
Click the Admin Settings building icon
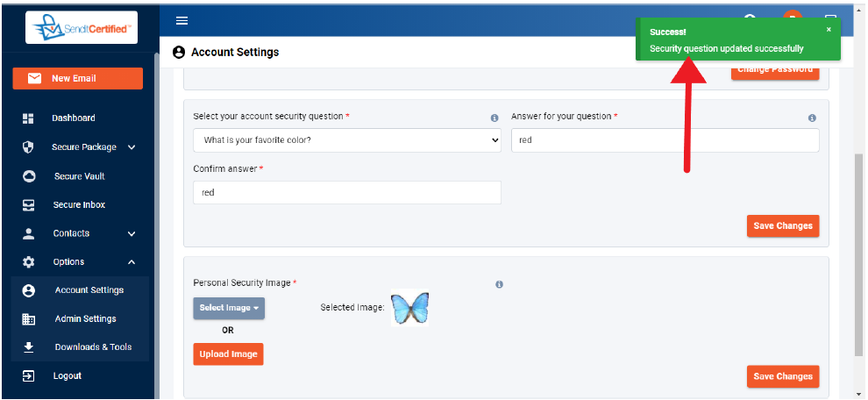(x=29, y=319)
